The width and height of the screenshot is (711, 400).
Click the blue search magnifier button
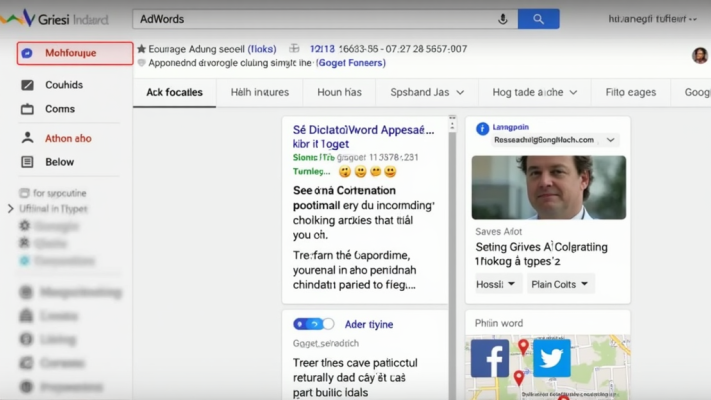coord(538,19)
